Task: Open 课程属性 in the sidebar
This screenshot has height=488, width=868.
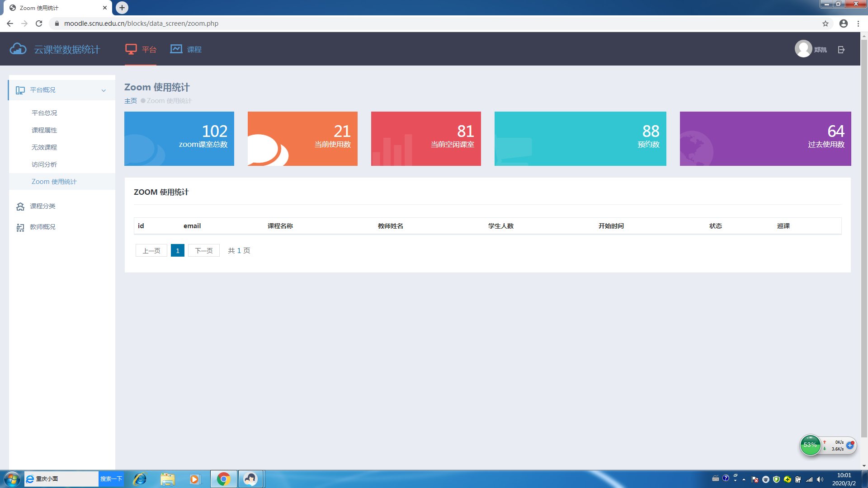Action: click(x=44, y=130)
